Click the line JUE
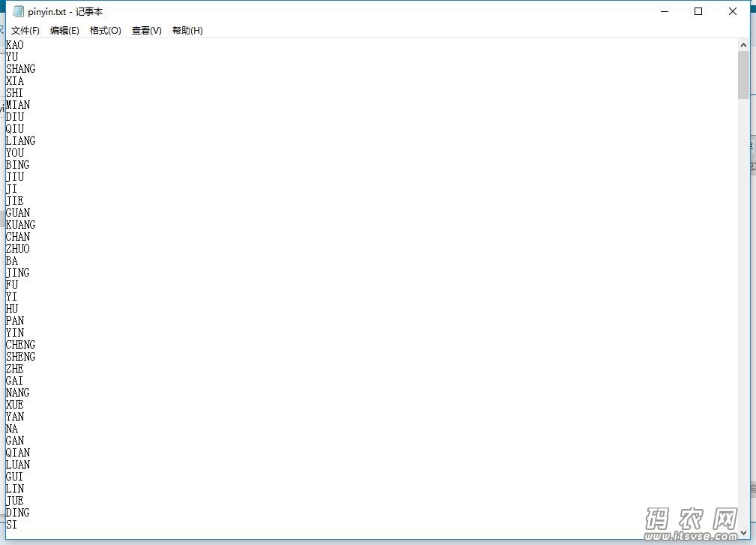The image size is (756, 545). (x=14, y=501)
